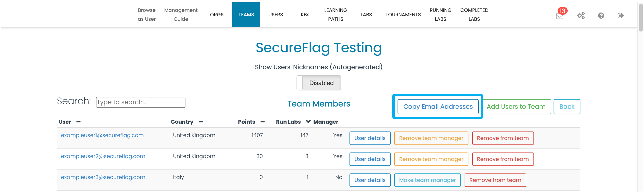Click the Team Members heading
Viewport: 644px width, 192px height.
(x=319, y=104)
